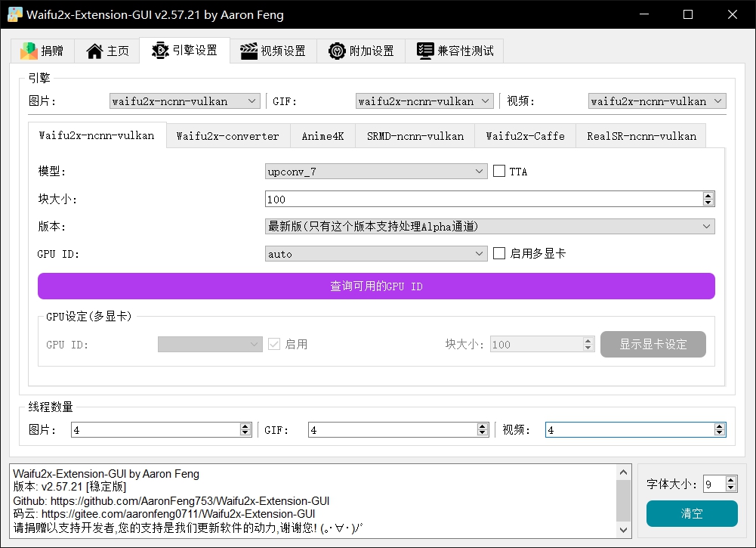Click the video settings clapperboard icon
The height and width of the screenshot is (548, 756).
point(248,51)
